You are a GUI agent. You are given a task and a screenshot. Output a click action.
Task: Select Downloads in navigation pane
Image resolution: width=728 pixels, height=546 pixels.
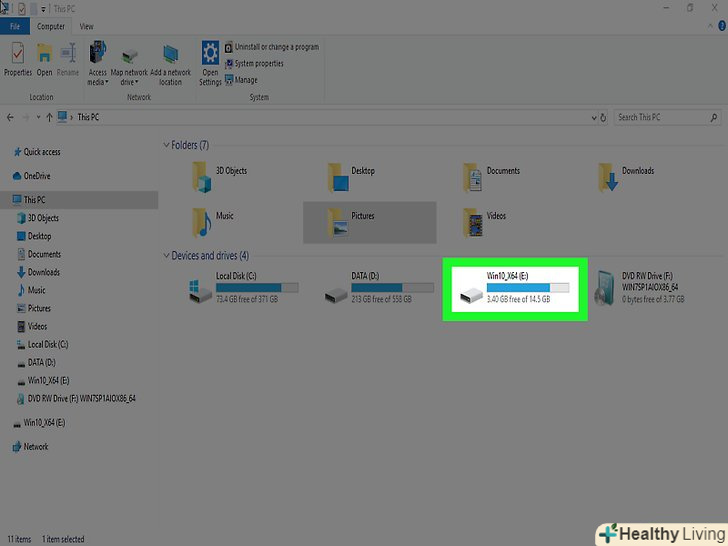click(x=39, y=272)
